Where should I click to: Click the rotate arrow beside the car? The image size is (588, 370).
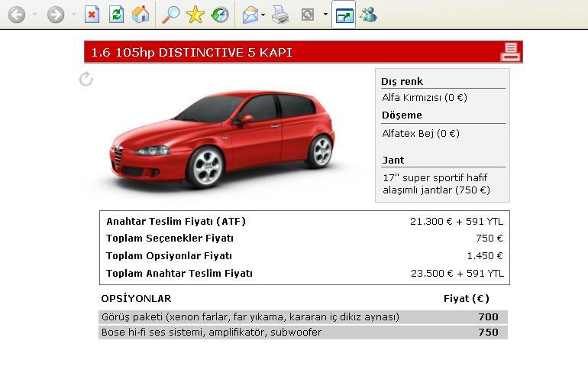click(x=86, y=79)
